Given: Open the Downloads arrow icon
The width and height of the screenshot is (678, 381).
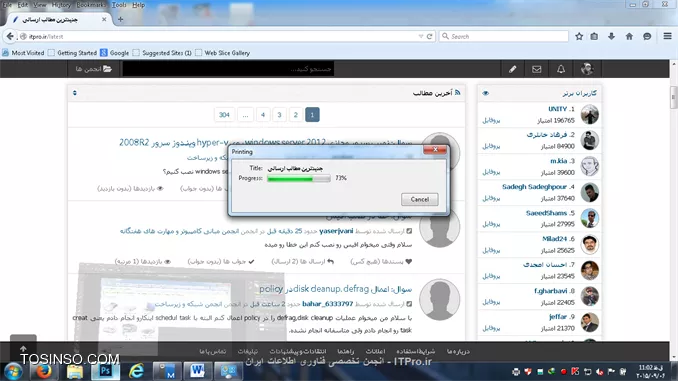Looking at the screenshot, I should pyautogui.click(x=611, y=36).
